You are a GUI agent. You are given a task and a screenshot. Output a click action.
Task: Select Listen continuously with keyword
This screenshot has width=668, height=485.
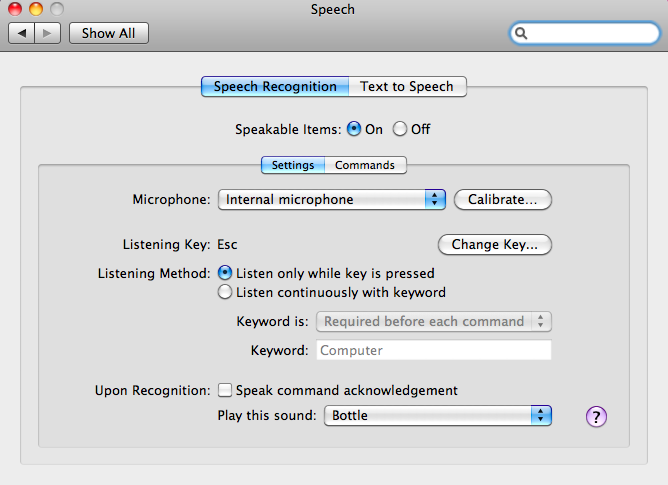[x=225, y=293]
